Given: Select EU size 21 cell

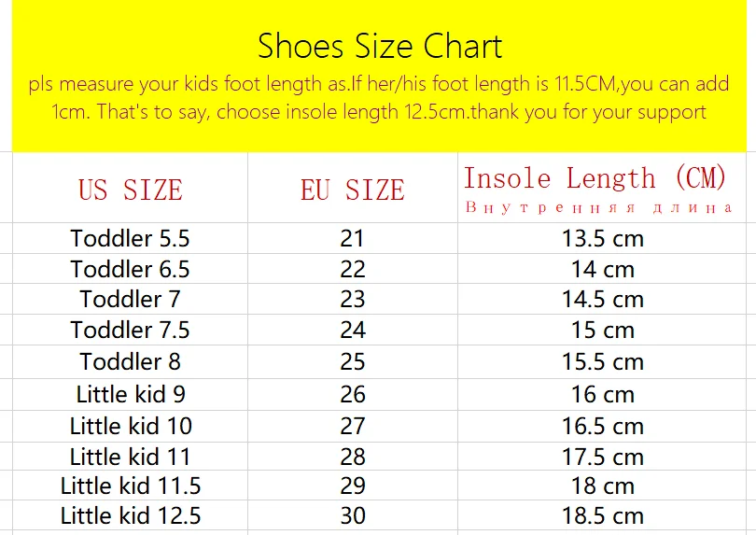Looking at the screenshot, I should click(x=352, y=238).
